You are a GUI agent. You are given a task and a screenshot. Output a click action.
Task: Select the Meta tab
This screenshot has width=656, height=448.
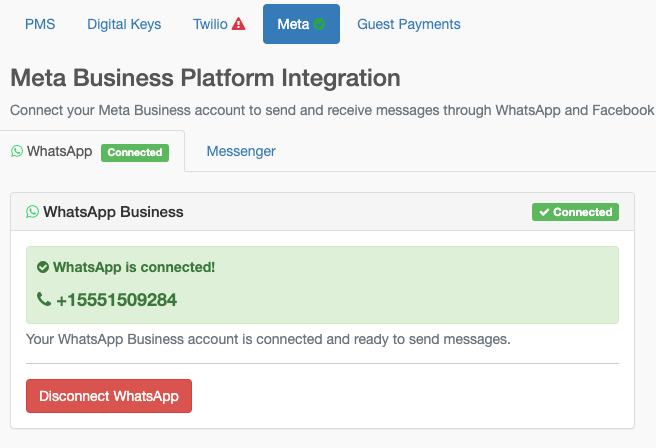[x=301, y=24]
